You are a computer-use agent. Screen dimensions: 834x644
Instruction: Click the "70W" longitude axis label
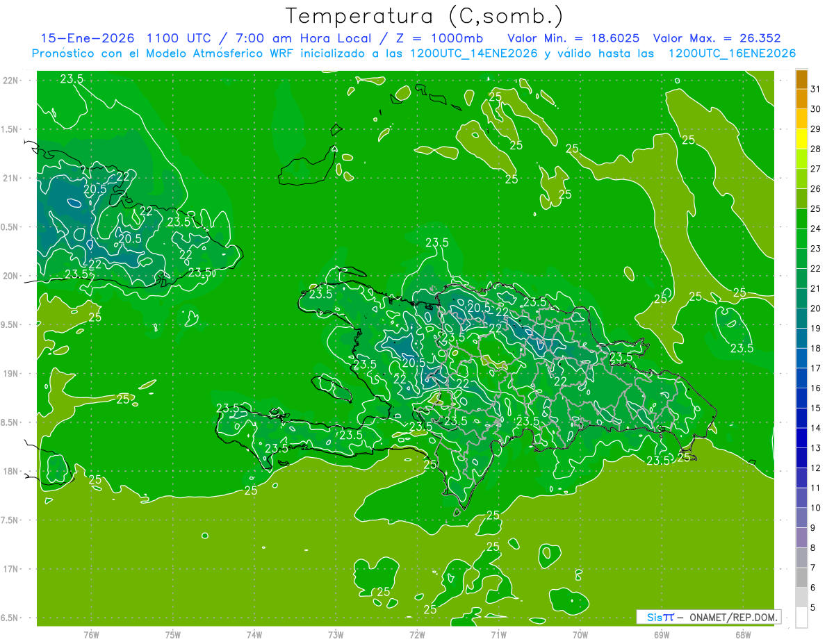pyautogui.click(x=580, y=634)
